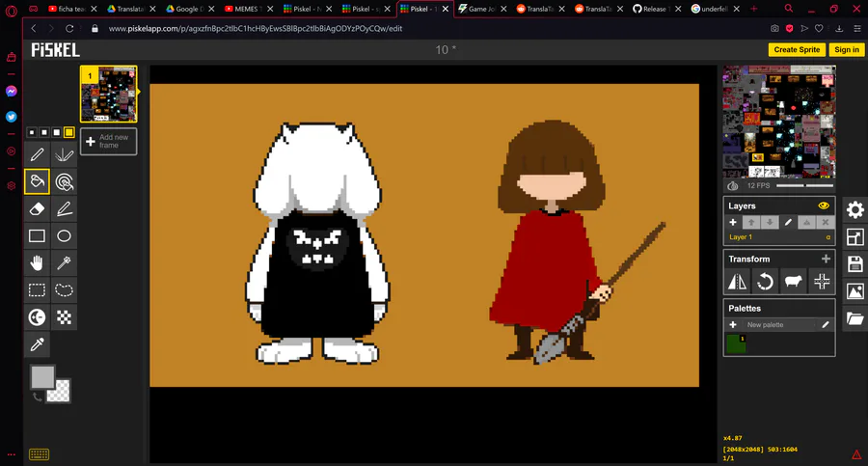Toggle Layer 1 opacity alpha symbol
Screen dimensions: 868x466
(x=828, y=237)
